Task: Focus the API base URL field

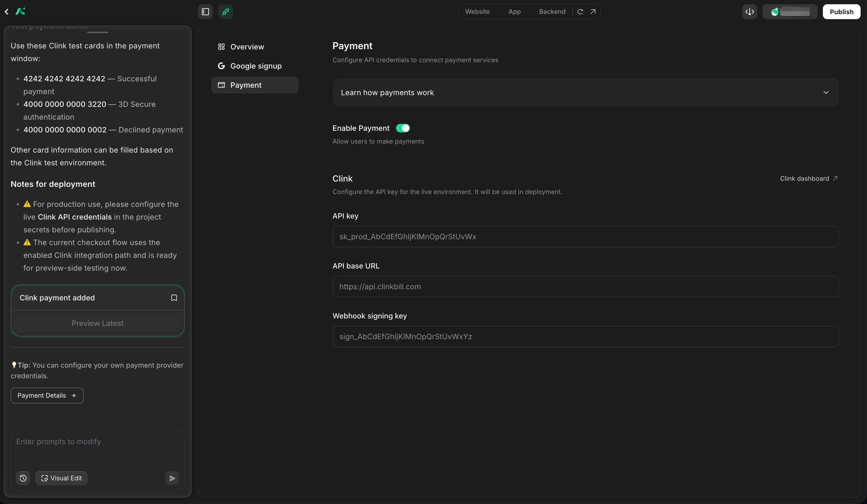Action: tap(585, 287)
